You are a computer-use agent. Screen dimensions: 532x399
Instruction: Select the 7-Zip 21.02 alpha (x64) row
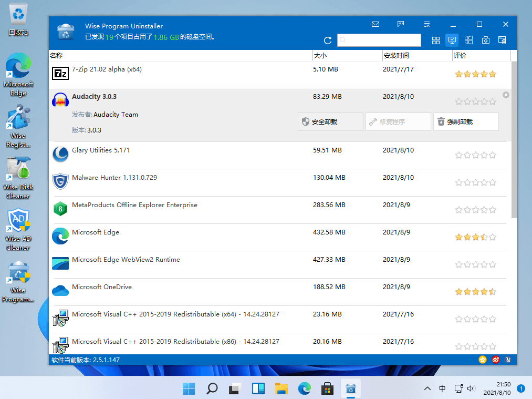(x=280, y=74)
